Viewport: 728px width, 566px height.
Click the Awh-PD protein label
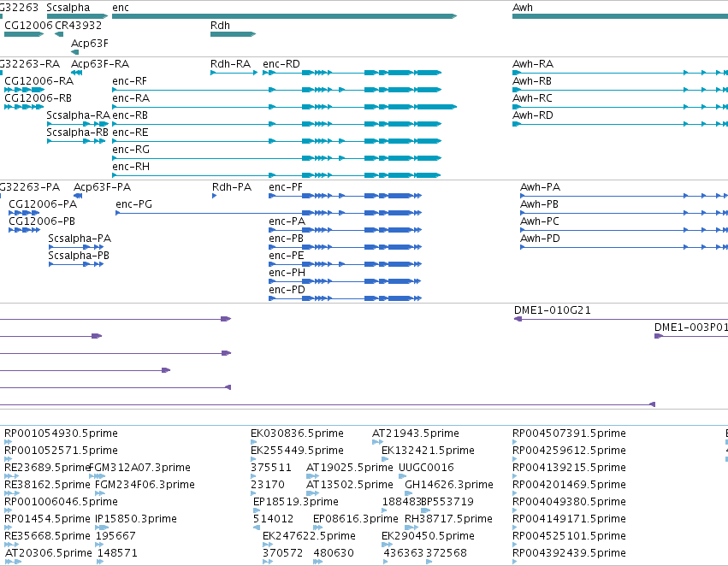tap(540, 239)
